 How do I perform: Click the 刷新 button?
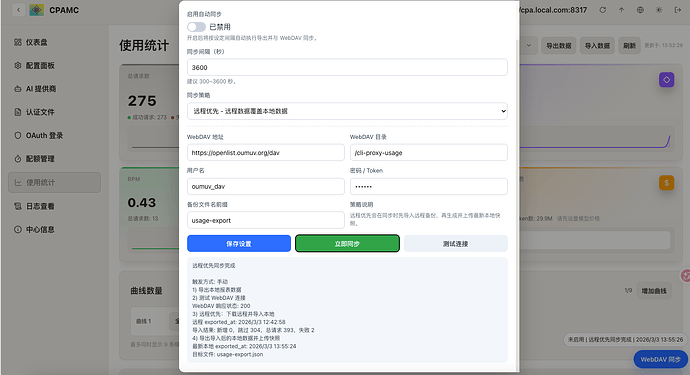coord(629,45)
